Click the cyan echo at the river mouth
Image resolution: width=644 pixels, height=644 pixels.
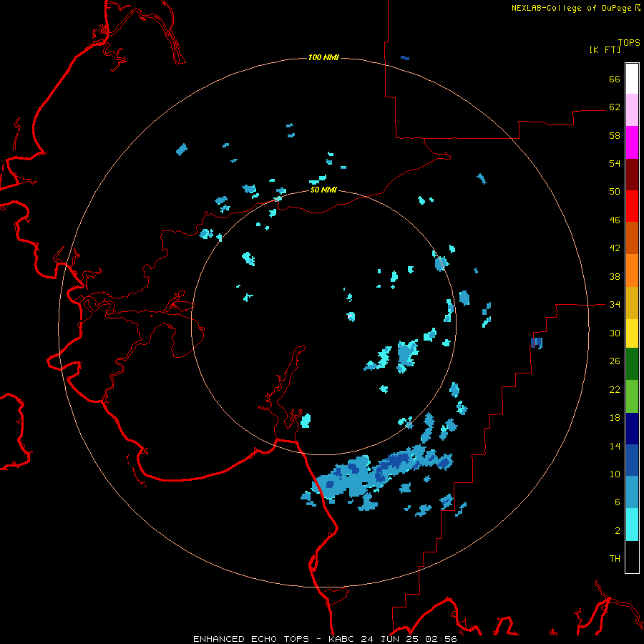pos(306,421)
